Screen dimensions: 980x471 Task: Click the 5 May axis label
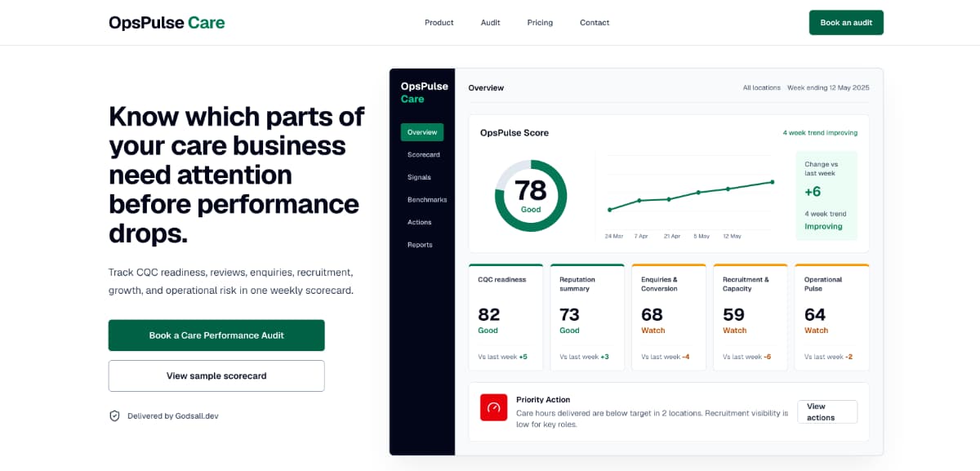pyautogui.click(x=702, y=236)
